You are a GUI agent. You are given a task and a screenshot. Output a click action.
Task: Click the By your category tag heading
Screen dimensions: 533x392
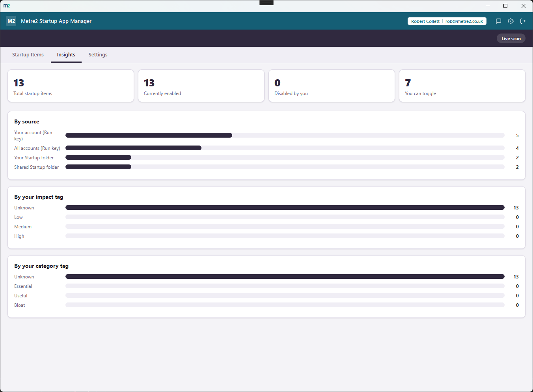pos(41,266)
